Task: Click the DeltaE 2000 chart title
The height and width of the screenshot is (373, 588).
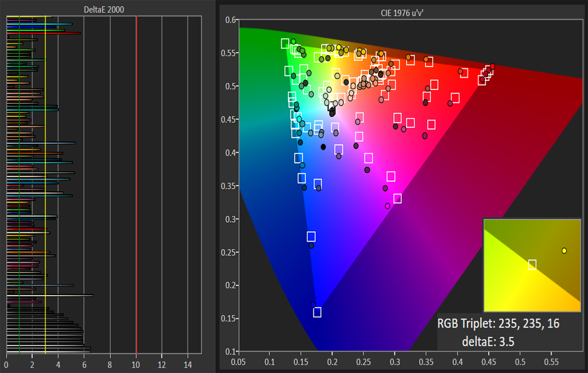Action: tap(104, 9)
